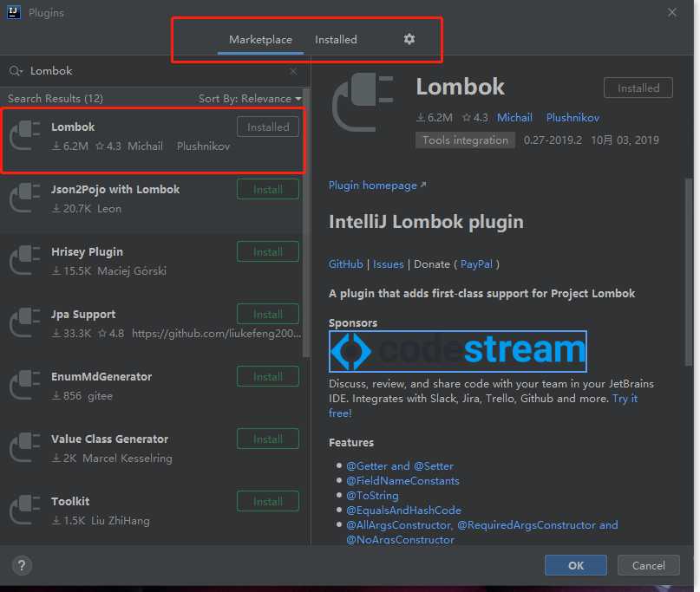Select the EnumMdGenerator entry

pos(152,390)
